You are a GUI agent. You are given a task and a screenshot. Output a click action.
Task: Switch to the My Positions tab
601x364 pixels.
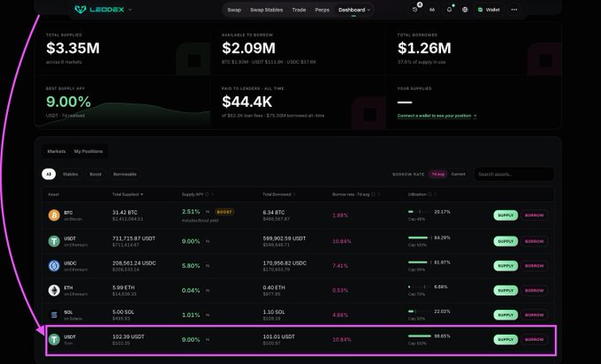click(88, 151)
